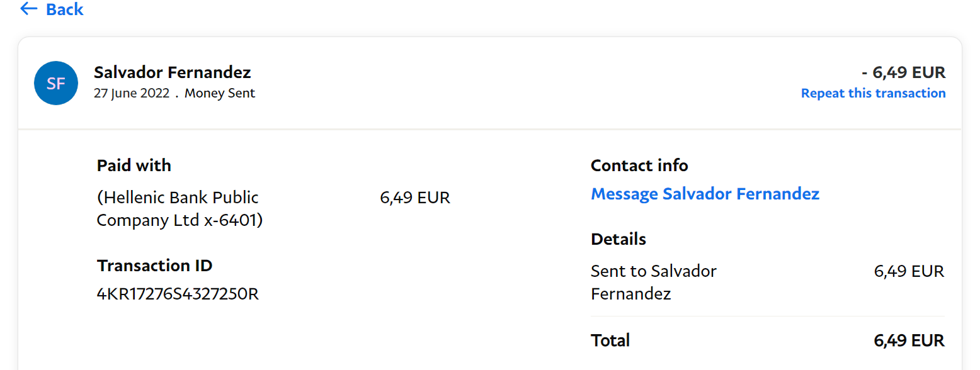Click the Sent to Salvador Fernandez line
This screenshot has width=980, height=370.
coord(653,283)
